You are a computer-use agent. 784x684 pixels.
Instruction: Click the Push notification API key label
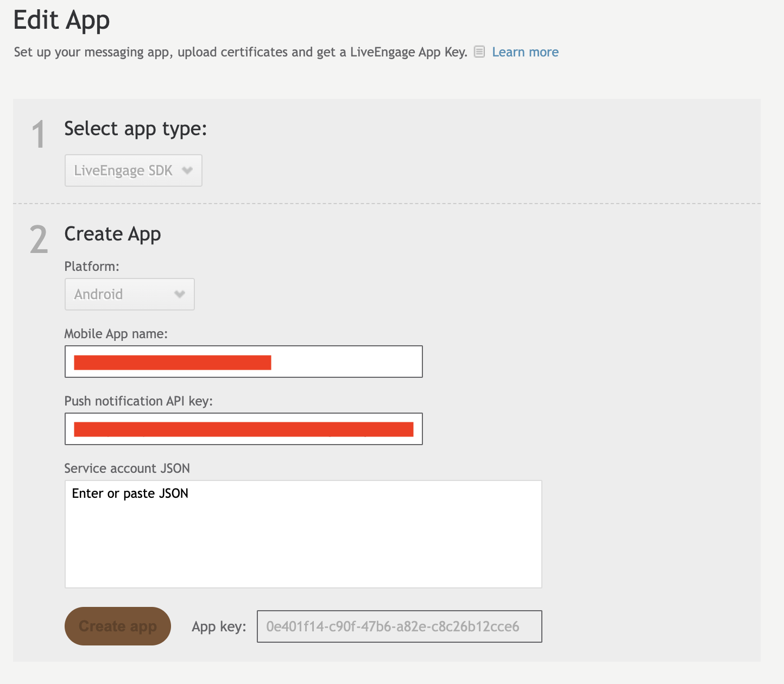(138, 401)
